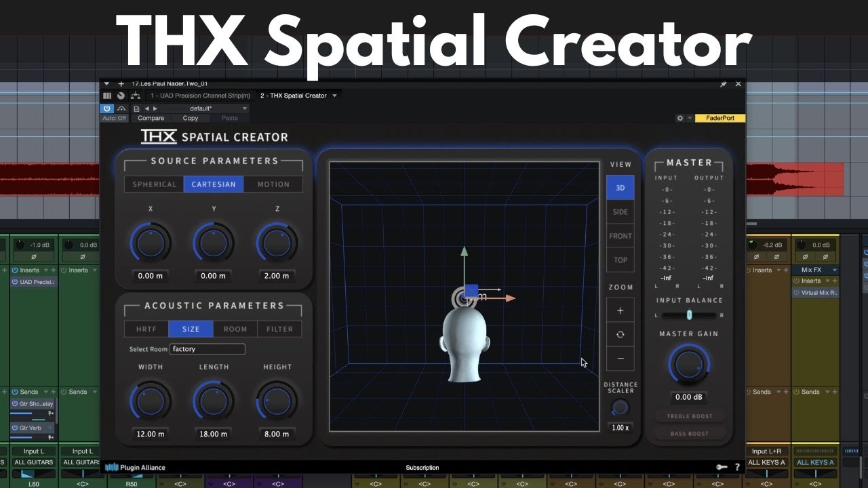Open the help question mark icon
Screen dimensions: 868x488
click(737, 467)
